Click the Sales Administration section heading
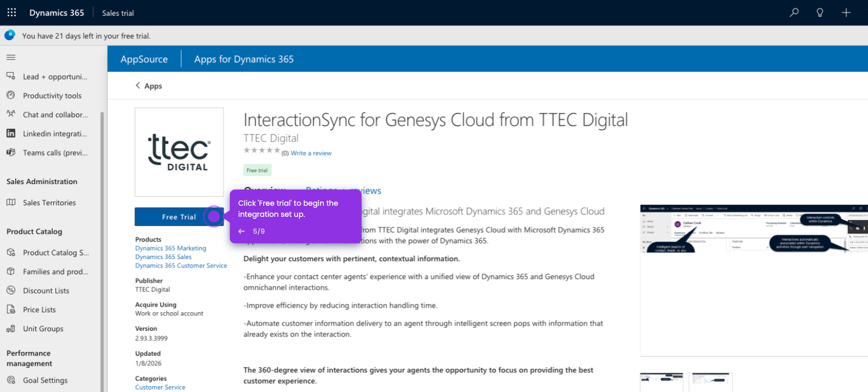This screenshot has width=868, height=392. click(42, 181)
